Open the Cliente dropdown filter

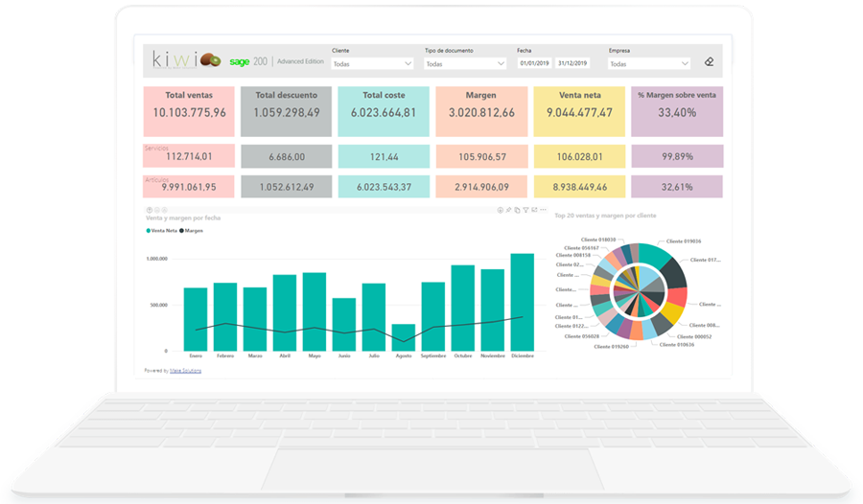372,64
